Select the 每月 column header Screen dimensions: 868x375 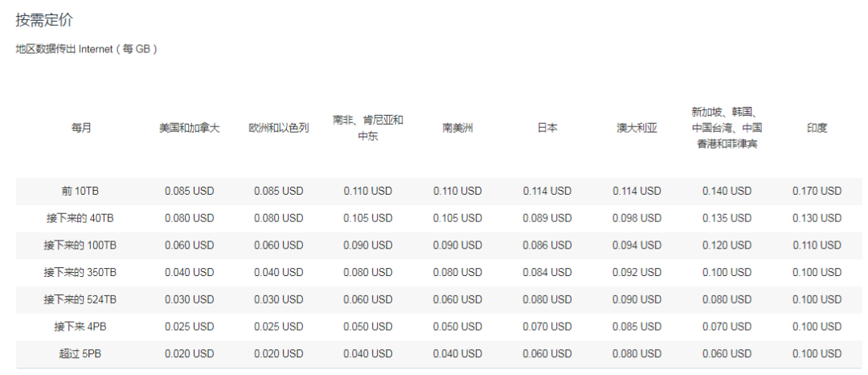point(80,128)
